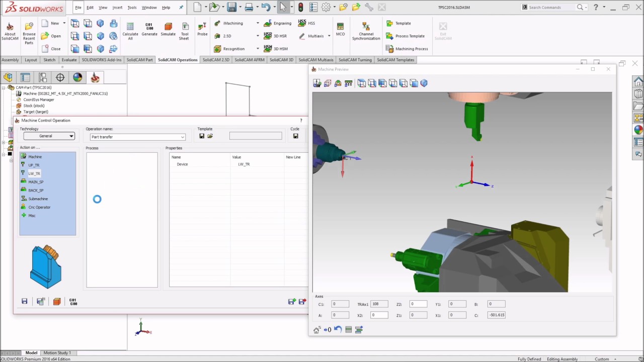Open About SolidCAM in the ribbon
644x362 pixels.
pos(10,31)
